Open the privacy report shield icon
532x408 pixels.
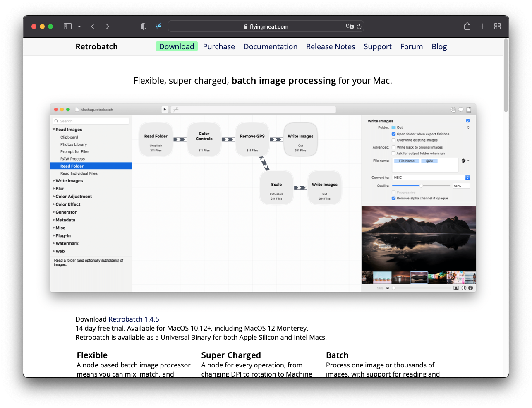pos(144,26)
